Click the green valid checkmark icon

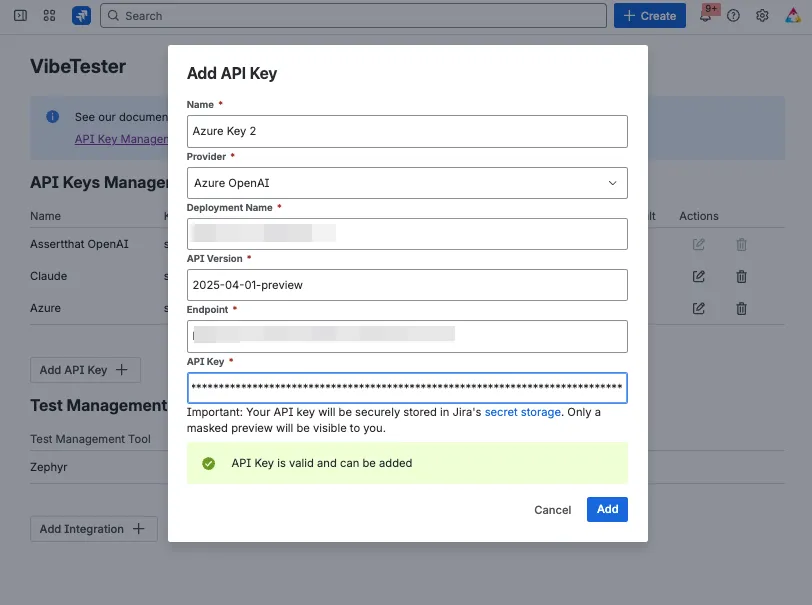pyautogui.click(x=209, y=463)
